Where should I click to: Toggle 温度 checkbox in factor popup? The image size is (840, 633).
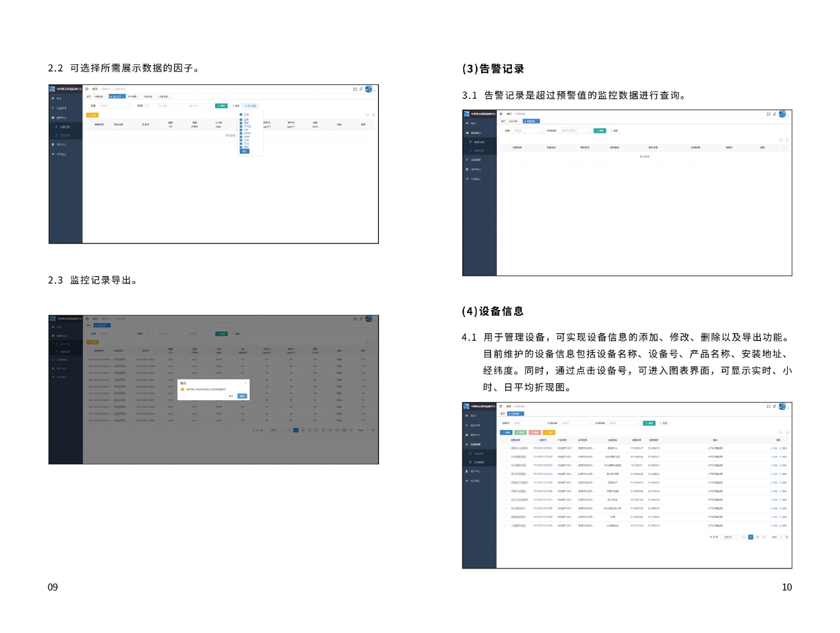coord(241,119)
